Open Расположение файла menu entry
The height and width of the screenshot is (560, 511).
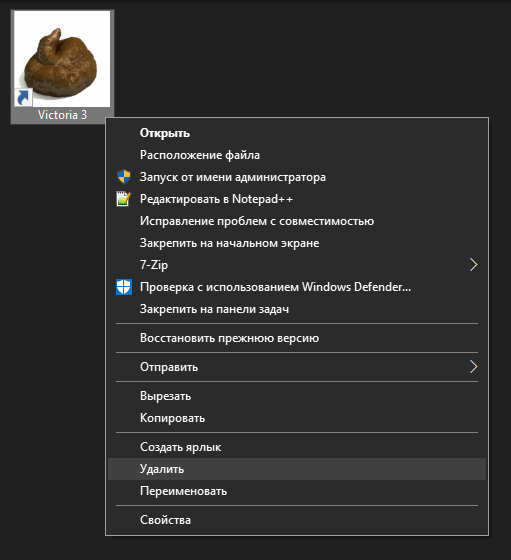click(x=297, y=155)
